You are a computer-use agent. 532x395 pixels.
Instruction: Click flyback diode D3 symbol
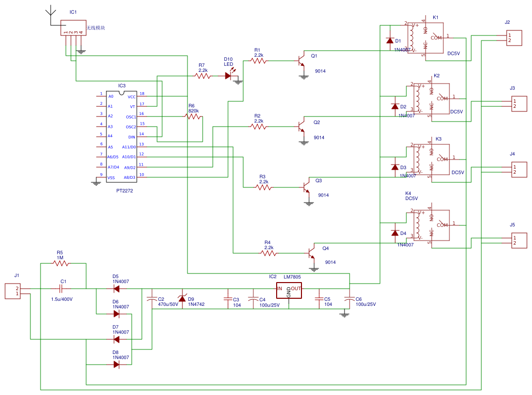(x=395, y=167)
